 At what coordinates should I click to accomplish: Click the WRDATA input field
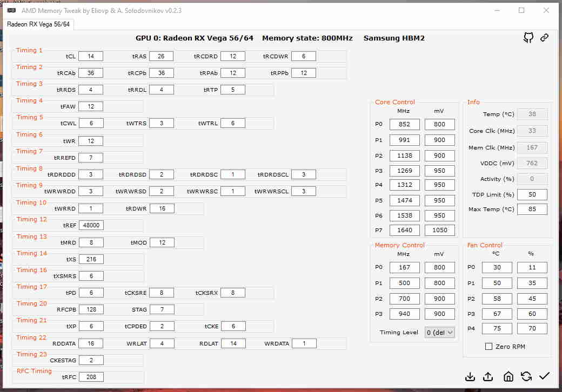click(x=304, y=343)
